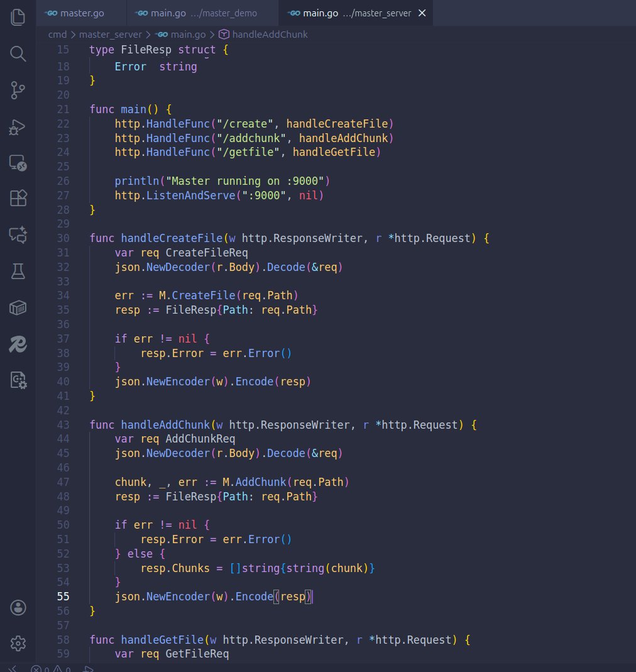This screenshot has width=636, height=672.
Task: Open the Explorer view
Action: tap(18, 18)
